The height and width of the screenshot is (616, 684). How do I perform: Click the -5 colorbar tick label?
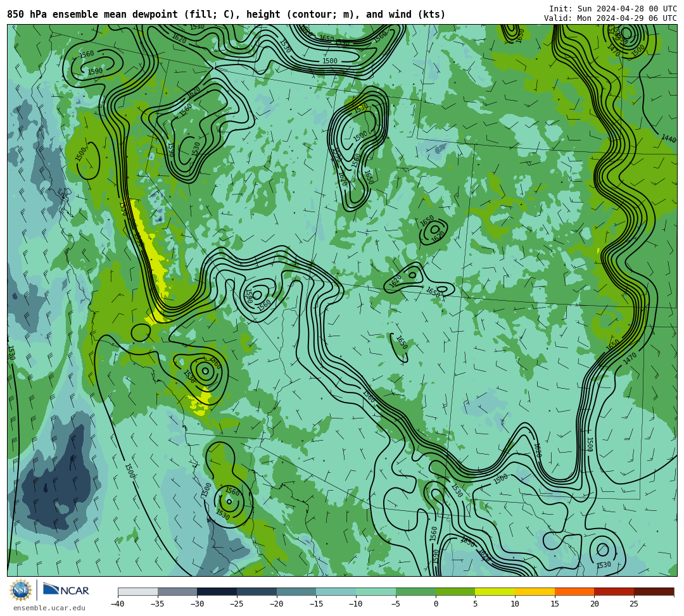point(396,604)
